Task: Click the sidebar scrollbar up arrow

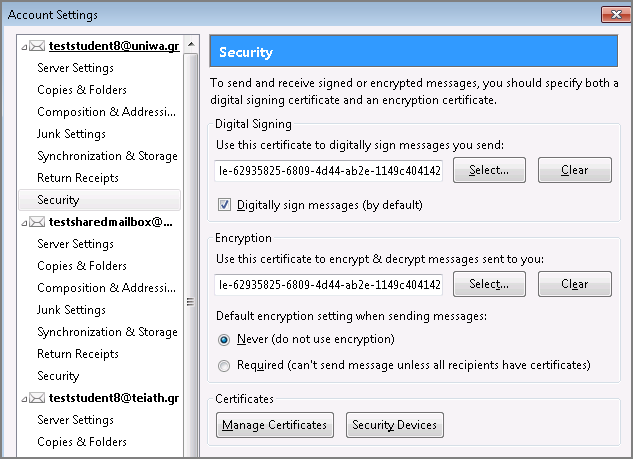Action: pos(191,44)
